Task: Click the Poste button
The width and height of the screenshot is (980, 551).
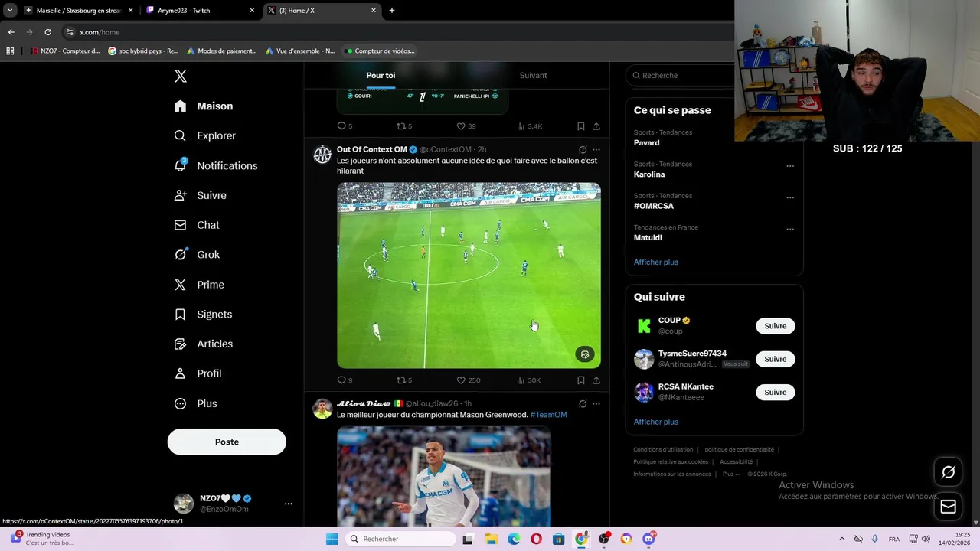Action: [x=227, y=442]
